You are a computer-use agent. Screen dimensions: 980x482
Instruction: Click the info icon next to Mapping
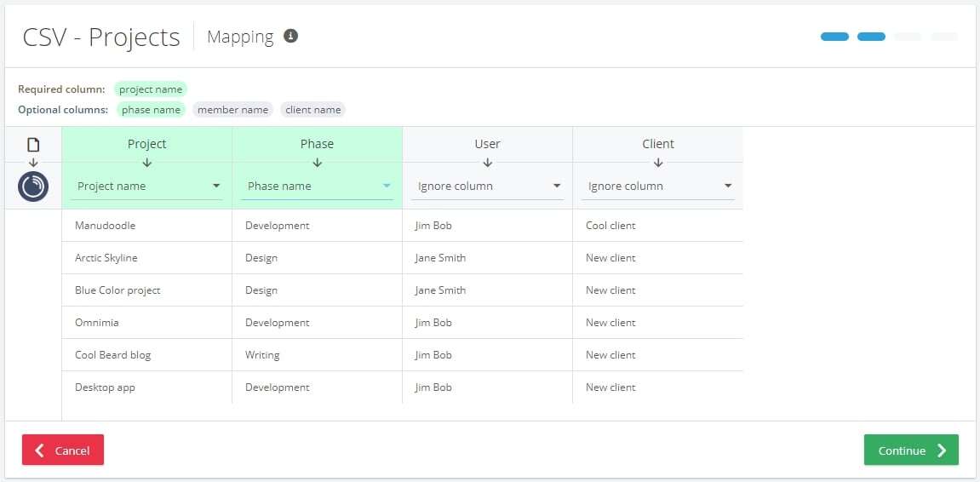290,37
